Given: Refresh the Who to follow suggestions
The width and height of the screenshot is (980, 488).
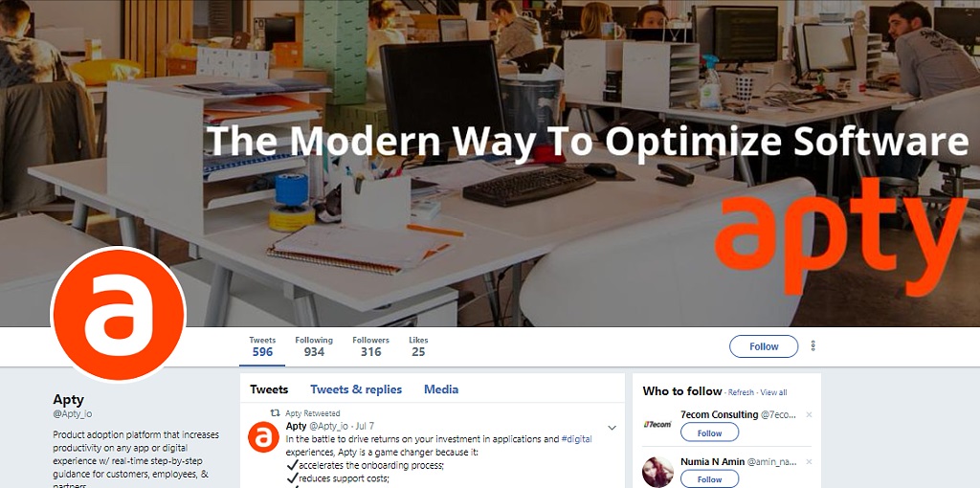Looking at the screenshot, I should 742,392.
